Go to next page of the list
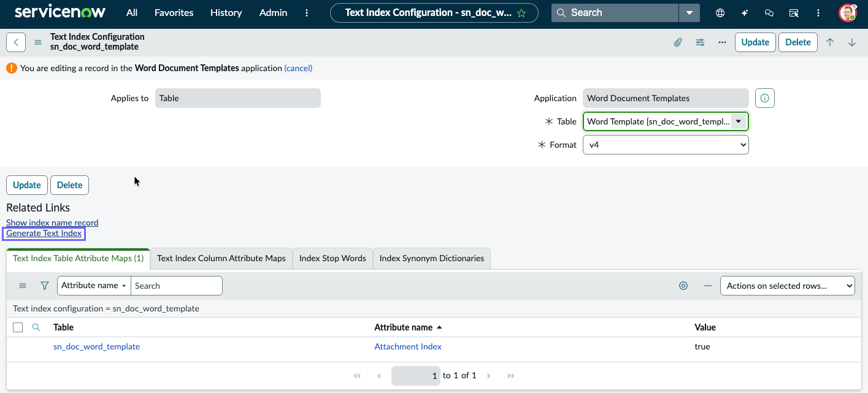The image size is (868, 393). point(490,375)
